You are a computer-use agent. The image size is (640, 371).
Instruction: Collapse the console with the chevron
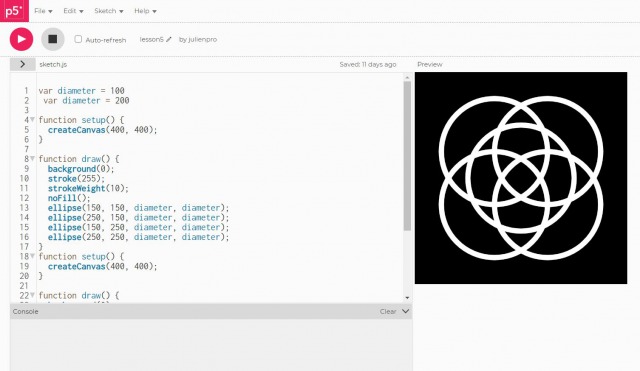point(405,311)
